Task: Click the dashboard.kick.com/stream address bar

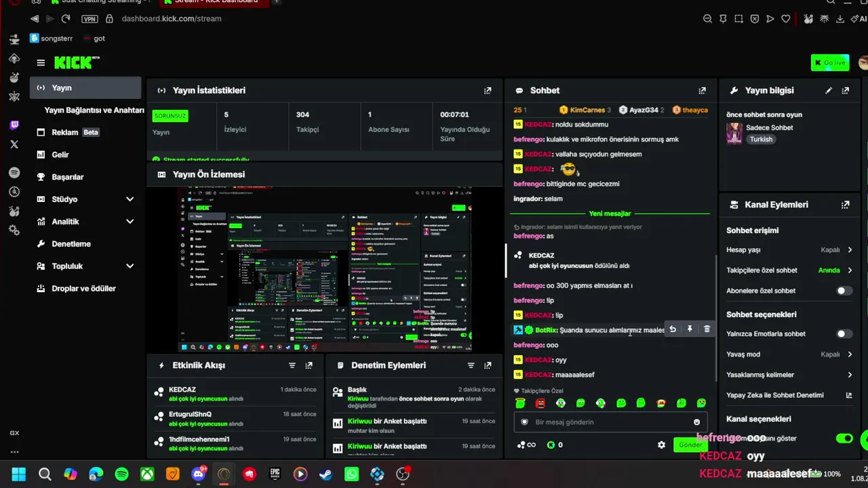Action: (x=172, y=19)
